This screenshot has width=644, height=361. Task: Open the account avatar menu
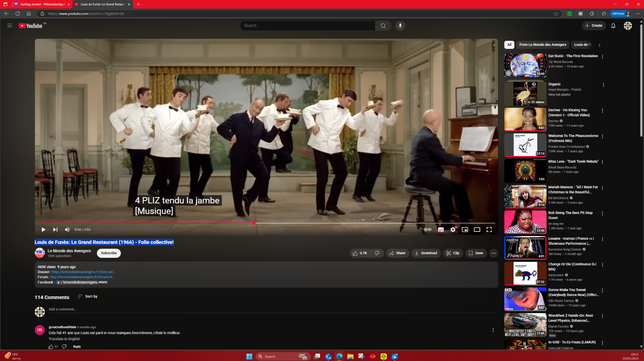pos(628,26)
